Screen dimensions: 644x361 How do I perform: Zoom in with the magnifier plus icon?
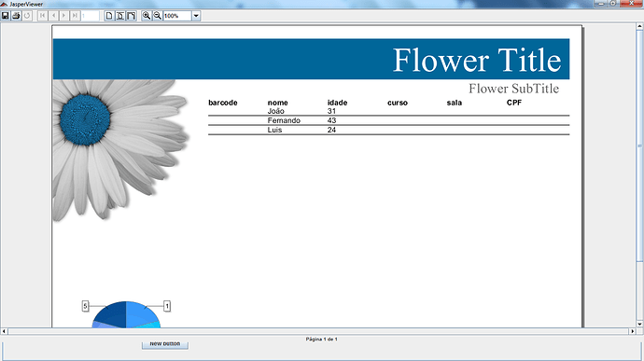point(147,16)
